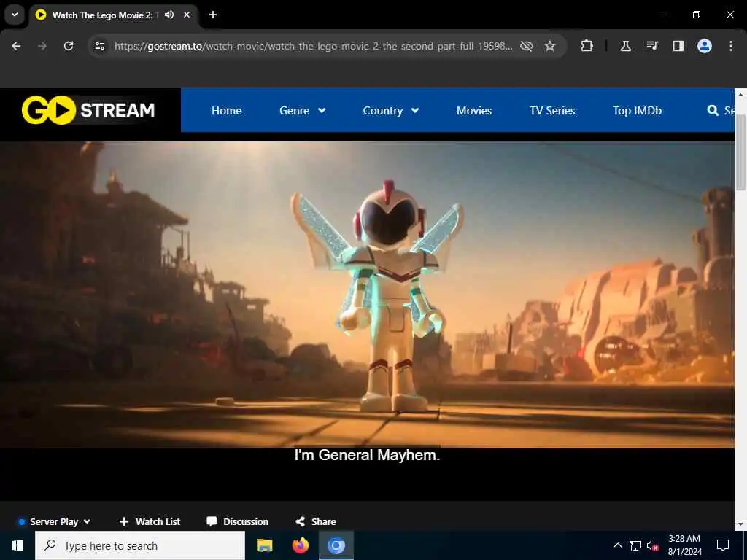The height and width of the screenshot is (560, 747).
Task: Click the Discussion speech bubble icon
Action: (x=212, y=521)
